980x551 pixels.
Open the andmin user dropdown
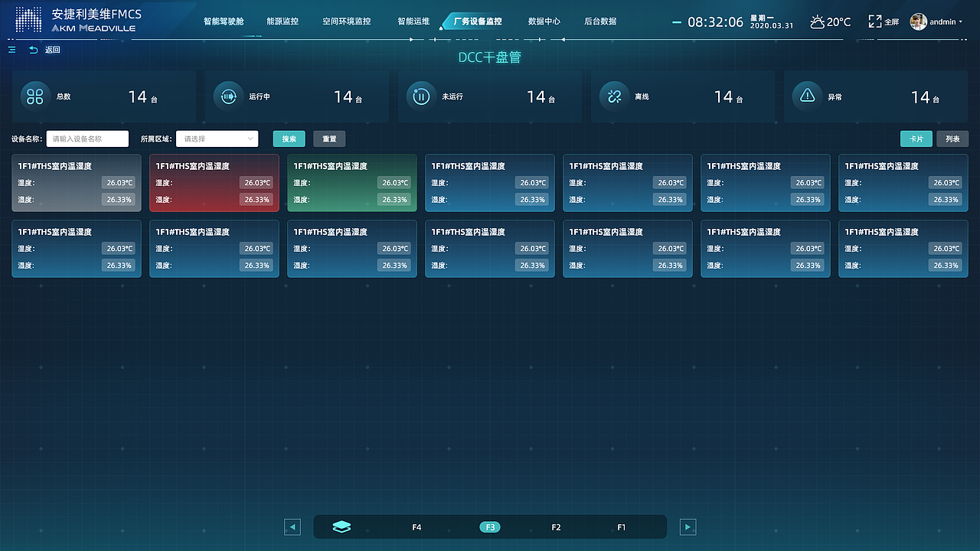pyautogui.click(x=946, y=21)
